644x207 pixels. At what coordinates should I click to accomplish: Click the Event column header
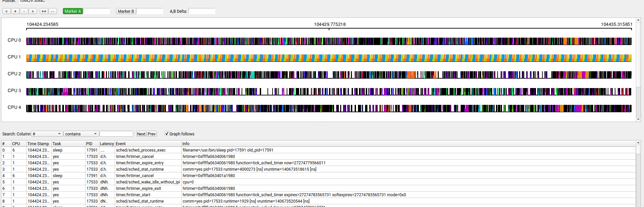[x=121, y=143]
